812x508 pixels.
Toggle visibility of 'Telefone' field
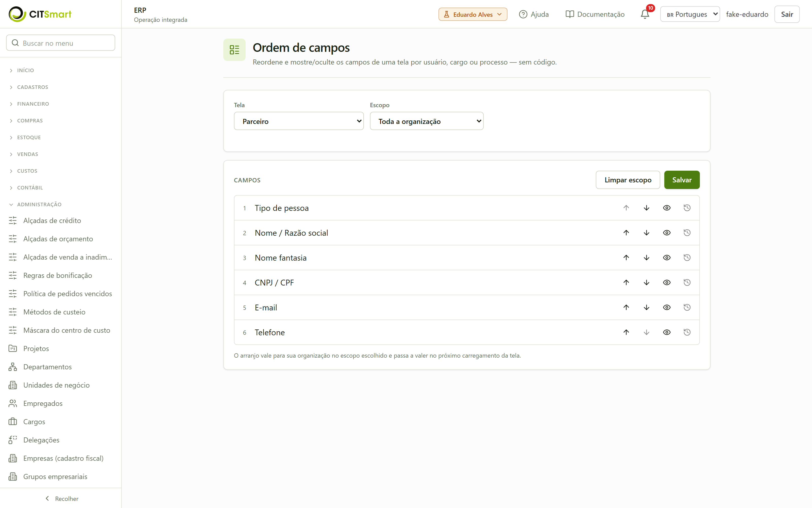click(667, 332)
